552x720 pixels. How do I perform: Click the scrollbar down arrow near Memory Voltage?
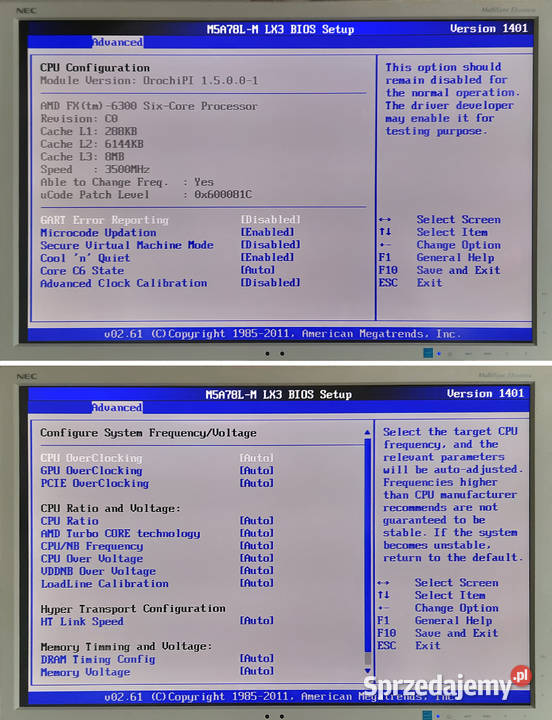[x=367, y=671]
